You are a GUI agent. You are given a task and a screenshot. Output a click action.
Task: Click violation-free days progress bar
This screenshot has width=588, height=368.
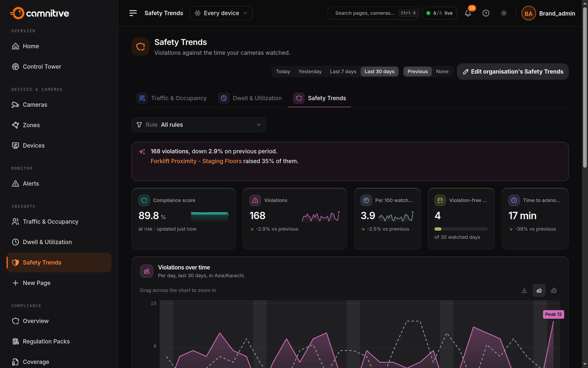[x=461, y=229]
